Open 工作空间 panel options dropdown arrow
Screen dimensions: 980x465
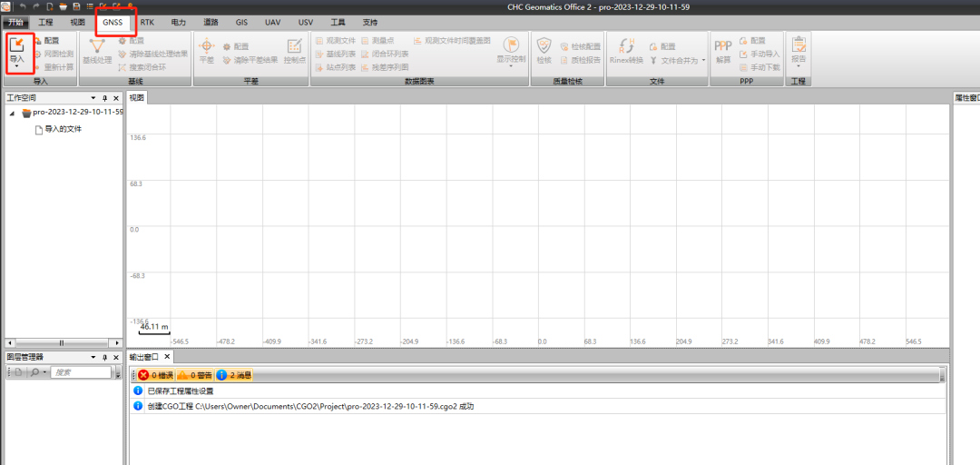pyautogui.click(x=93, y=98)
